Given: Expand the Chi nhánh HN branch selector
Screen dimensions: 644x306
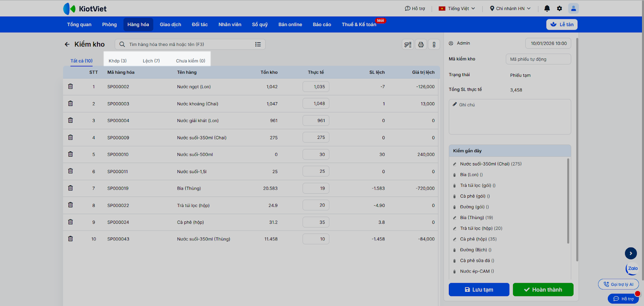Looking at the screenshot, I should pyautogui.click(x=510, y=8).
